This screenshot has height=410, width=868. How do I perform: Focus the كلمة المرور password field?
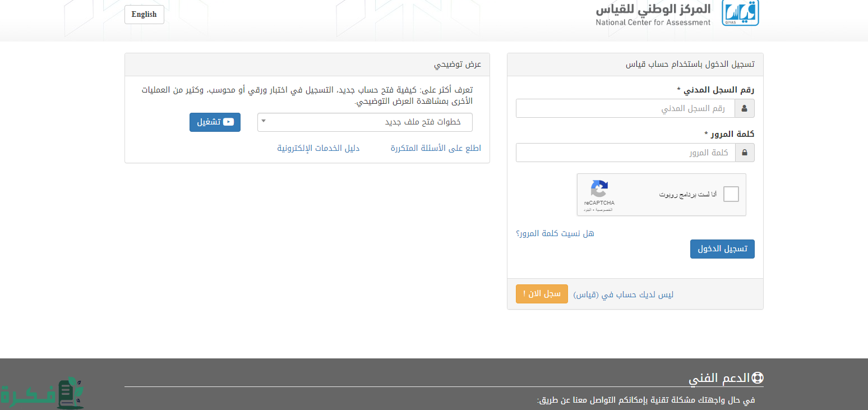(625, 153)
